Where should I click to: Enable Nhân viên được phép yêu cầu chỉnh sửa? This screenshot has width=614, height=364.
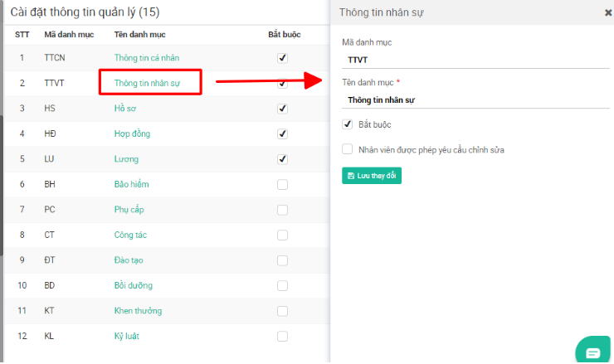[x=348, y=150]
